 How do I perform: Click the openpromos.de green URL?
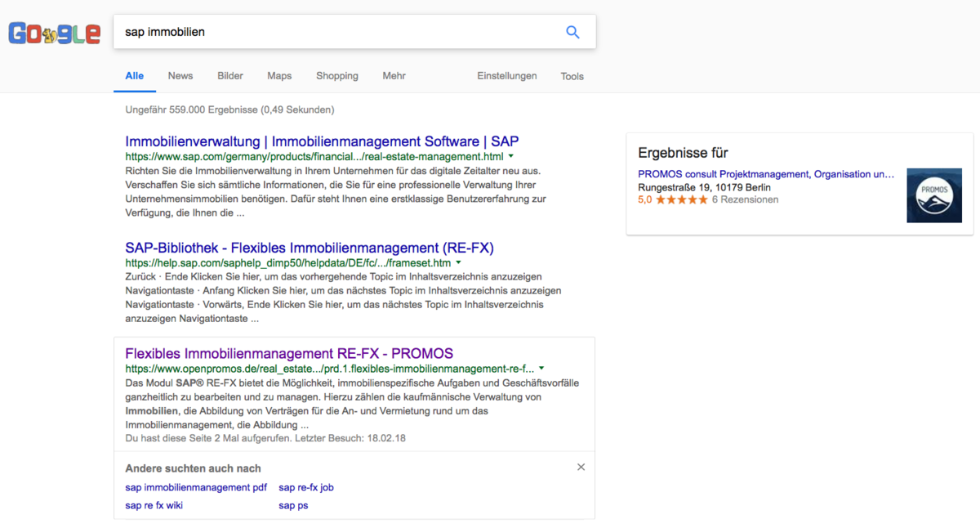point(330,369)
